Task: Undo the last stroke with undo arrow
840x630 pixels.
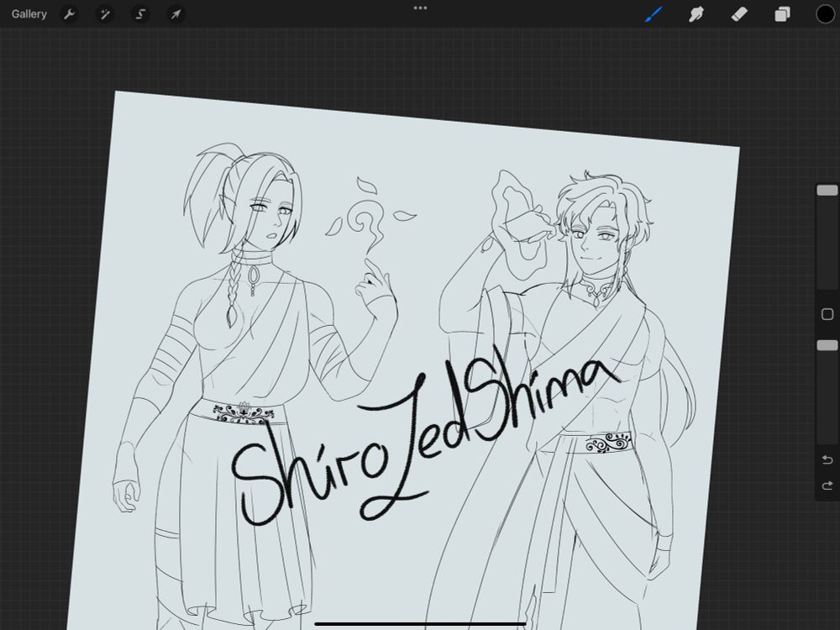Action: [827, 459]
